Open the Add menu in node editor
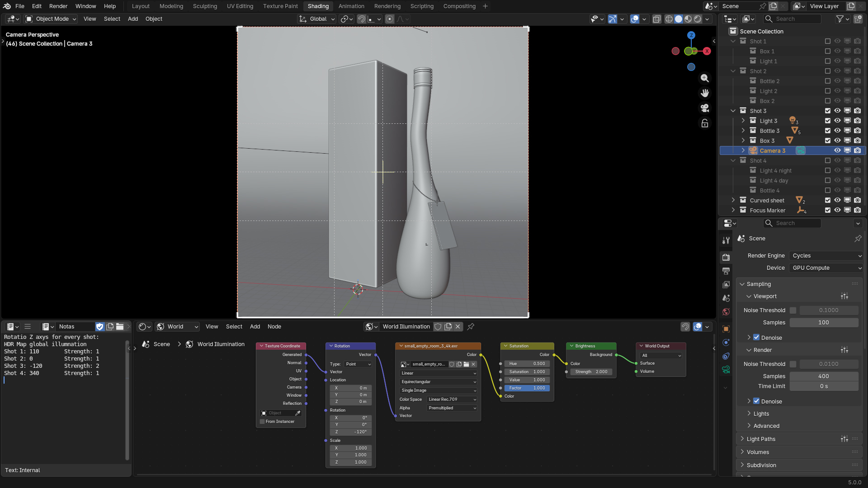The image size is (868, 488). point(255,327)
